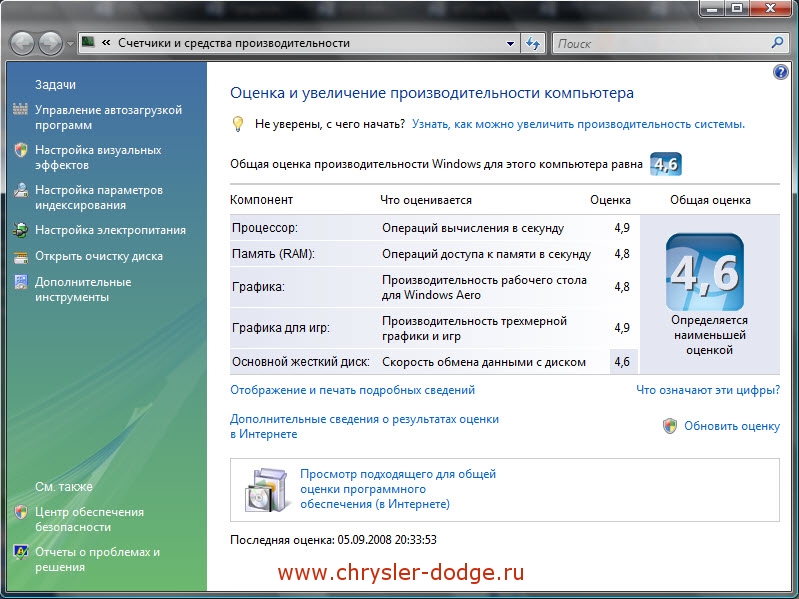The height and width of the screenshot is (599, 799).
Task: Click Центр обеспечения безопасности shield icon
Action: 21,512
